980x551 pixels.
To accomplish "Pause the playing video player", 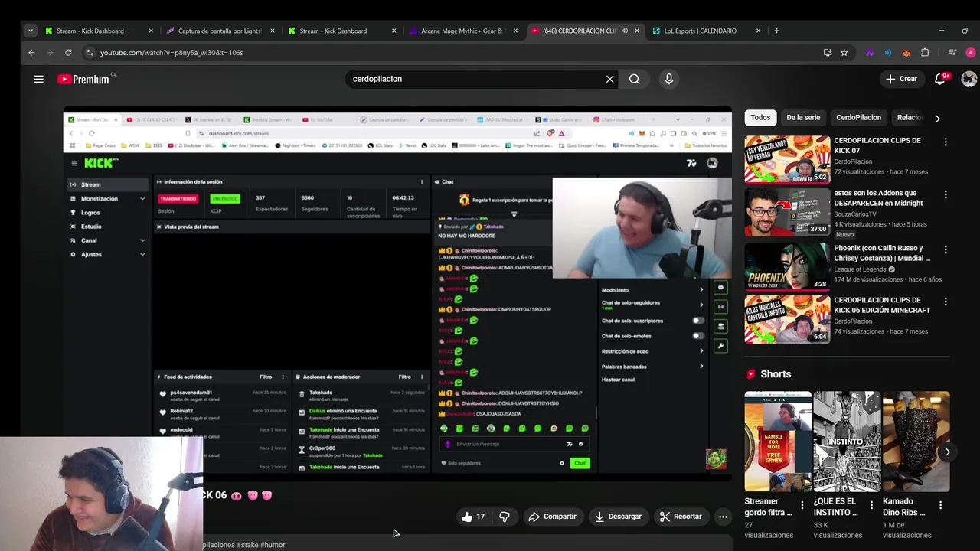I will click(397, 295).
